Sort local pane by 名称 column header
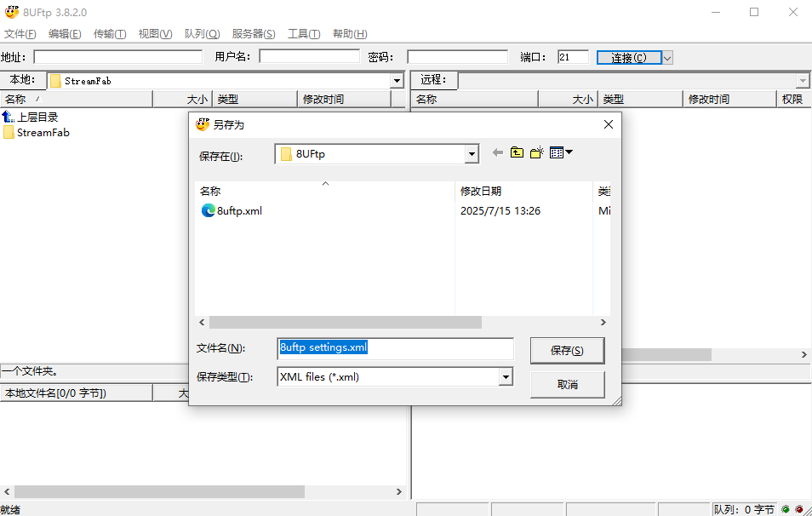This screenshot has width=812, height=516. pyautogui.click(x=76, y=99)
